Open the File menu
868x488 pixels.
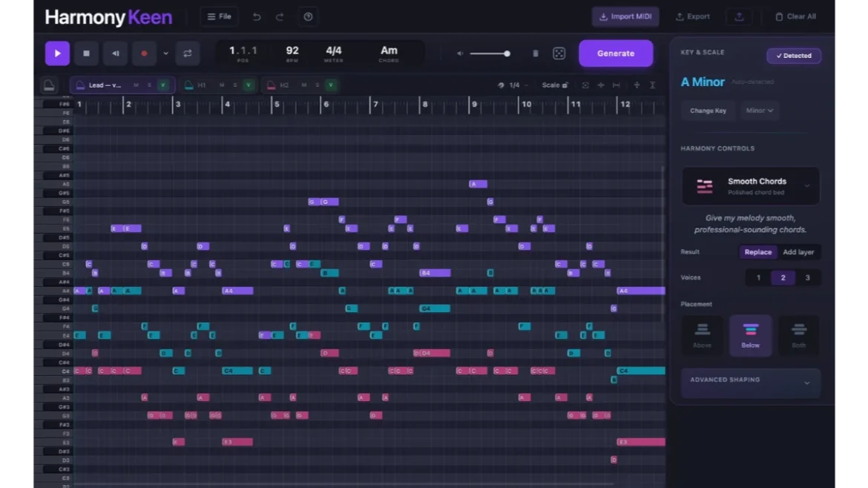[x=219, y=16]
